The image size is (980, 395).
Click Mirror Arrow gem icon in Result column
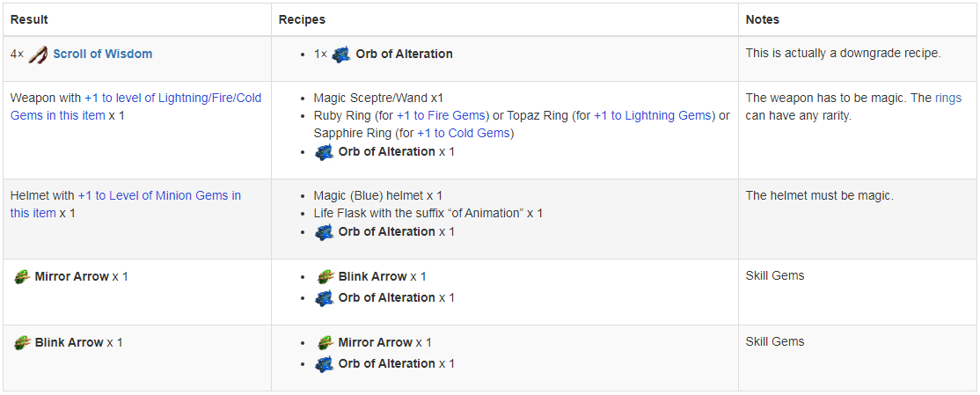tap(22, 277)
